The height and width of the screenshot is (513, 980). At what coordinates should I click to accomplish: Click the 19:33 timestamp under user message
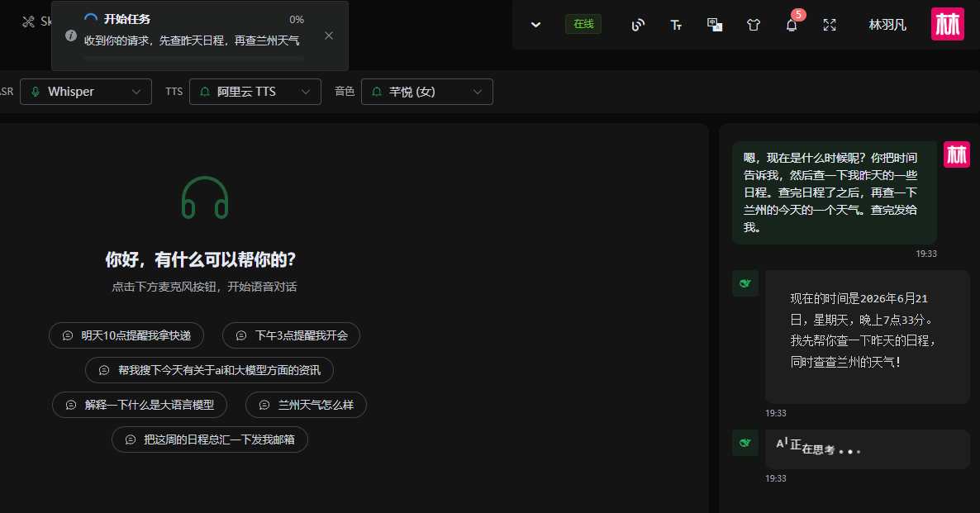pos(926,254)
